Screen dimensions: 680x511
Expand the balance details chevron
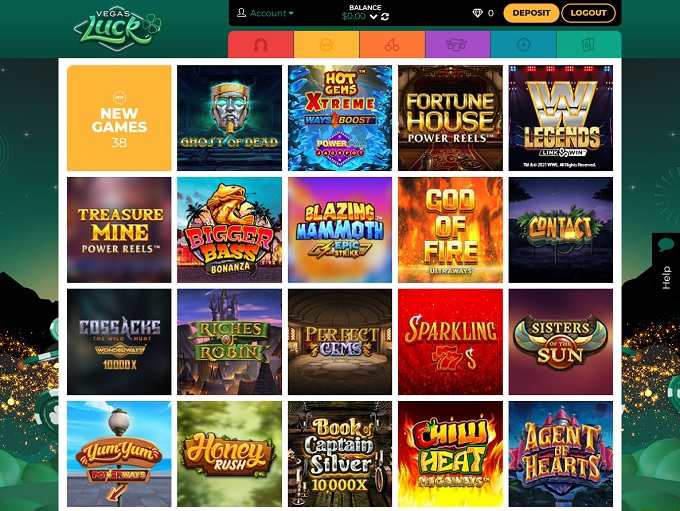pos(373,17)
